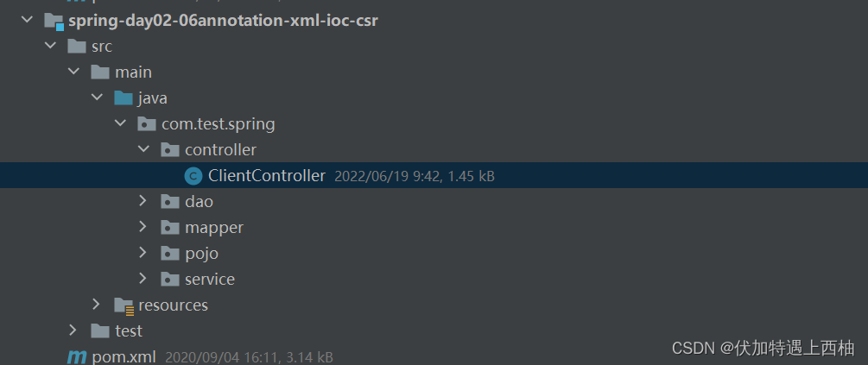Collapse the controller package
868x365 pixels.
point(143,148)
